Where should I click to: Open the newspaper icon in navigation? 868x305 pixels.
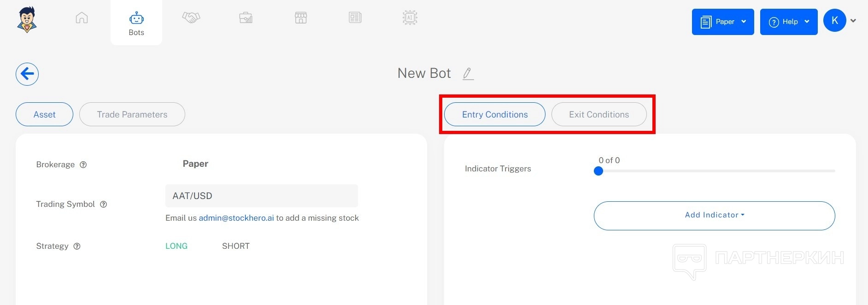(355, 18)
